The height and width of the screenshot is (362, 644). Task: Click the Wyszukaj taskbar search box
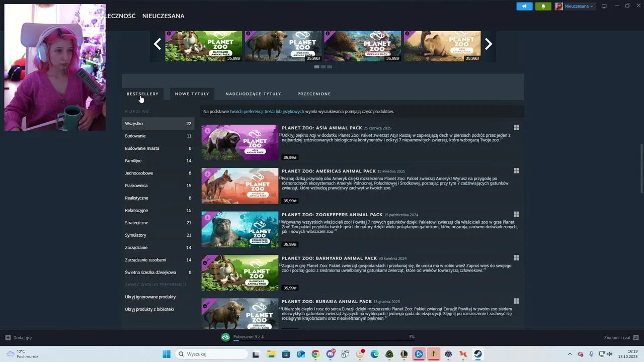211,354
